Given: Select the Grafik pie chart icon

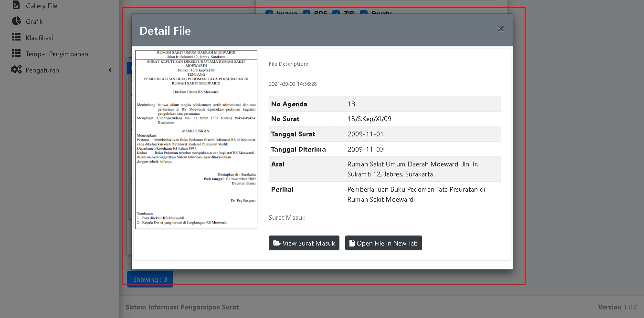Looking at the screenshot, I should pyautogui.click(x=16, y=21).
